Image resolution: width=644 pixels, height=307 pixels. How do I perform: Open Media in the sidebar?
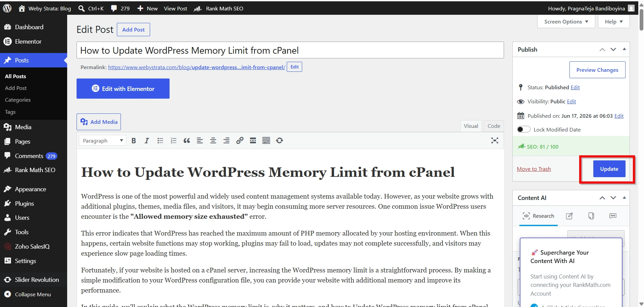[34, 127]
